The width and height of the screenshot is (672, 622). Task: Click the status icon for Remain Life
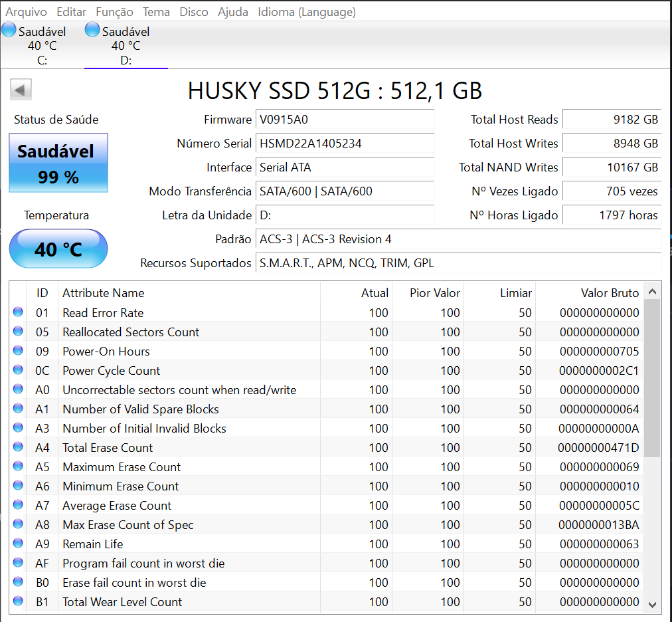[18, 543]
